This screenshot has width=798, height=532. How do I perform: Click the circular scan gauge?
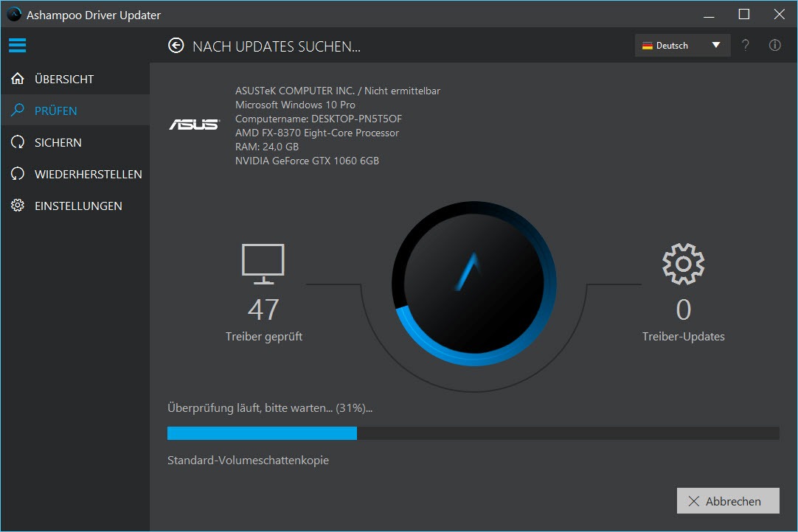pos(473,283)
